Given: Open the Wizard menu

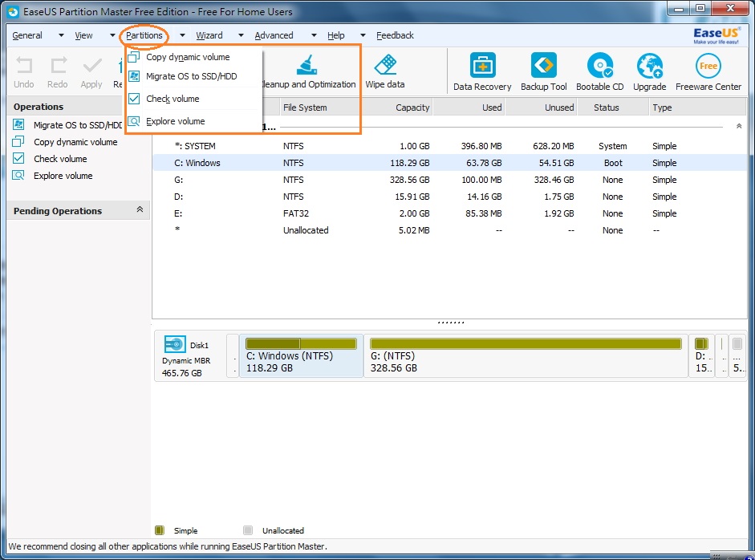Looking at the screenshot, I should 209,35.
